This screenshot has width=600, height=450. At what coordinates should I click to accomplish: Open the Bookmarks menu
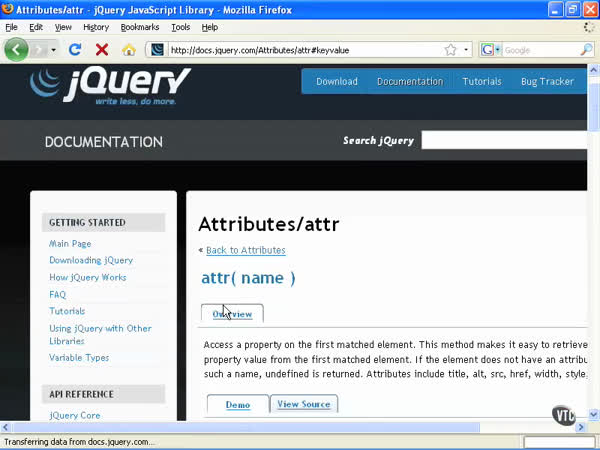coord(140,27)
